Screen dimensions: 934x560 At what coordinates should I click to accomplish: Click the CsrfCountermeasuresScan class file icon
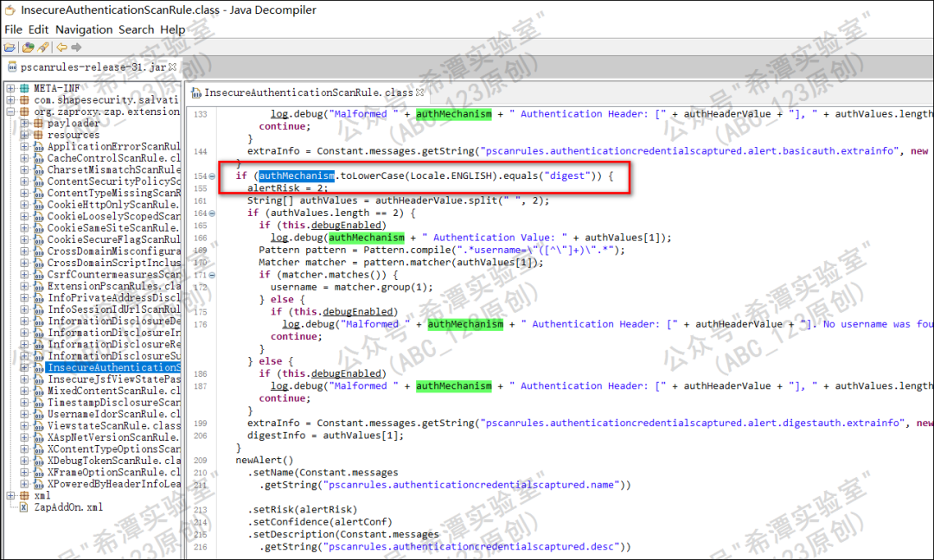[38, 274]
